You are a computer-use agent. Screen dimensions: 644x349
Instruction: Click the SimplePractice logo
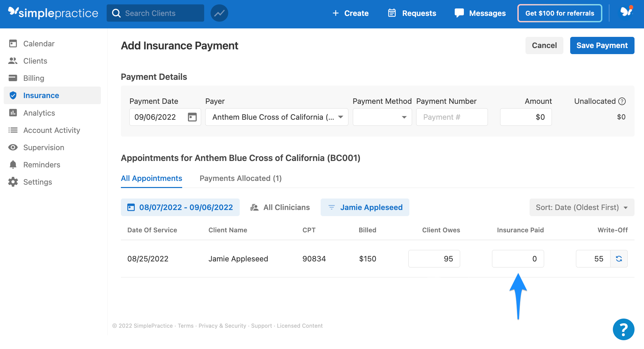pyautogui.click(x=53, y=13)
